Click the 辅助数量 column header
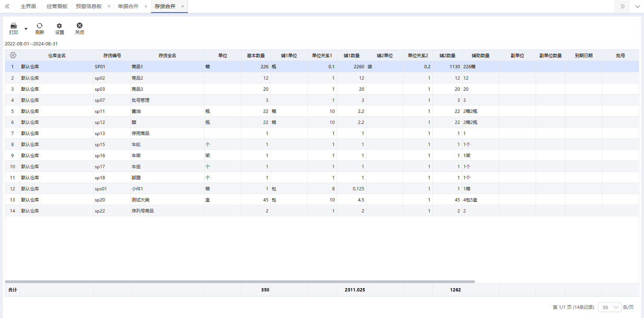Image resolution: width=644 pixels, height=318 pixels. point(480,56)
